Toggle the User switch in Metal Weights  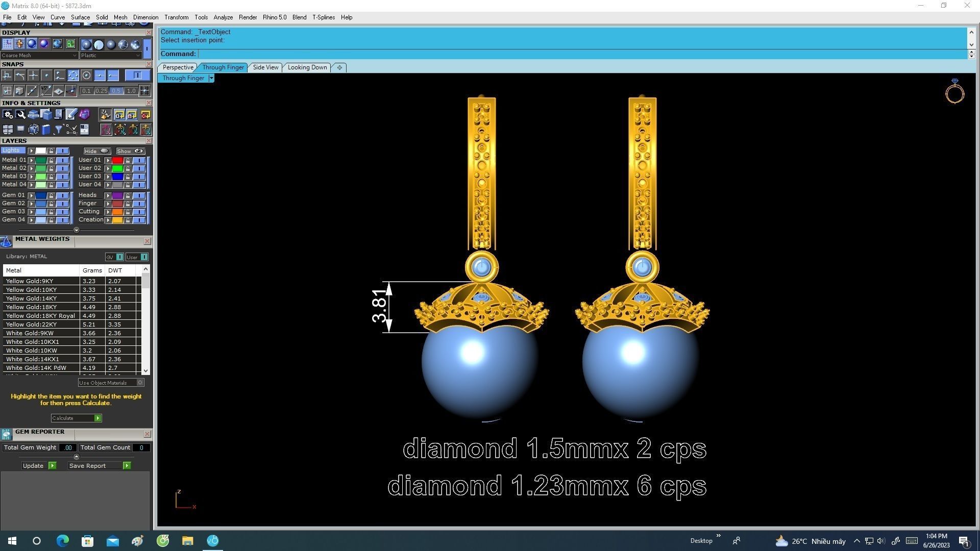pos(137,257)
